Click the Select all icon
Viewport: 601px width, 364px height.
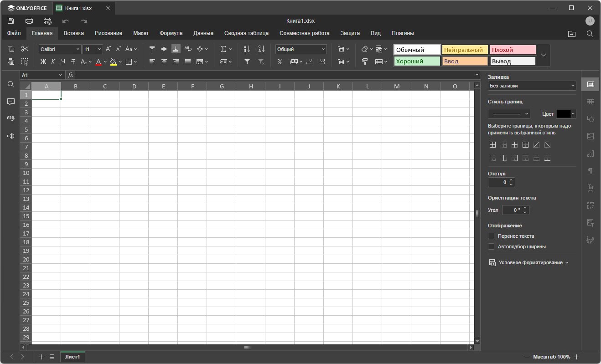(25, 62)
